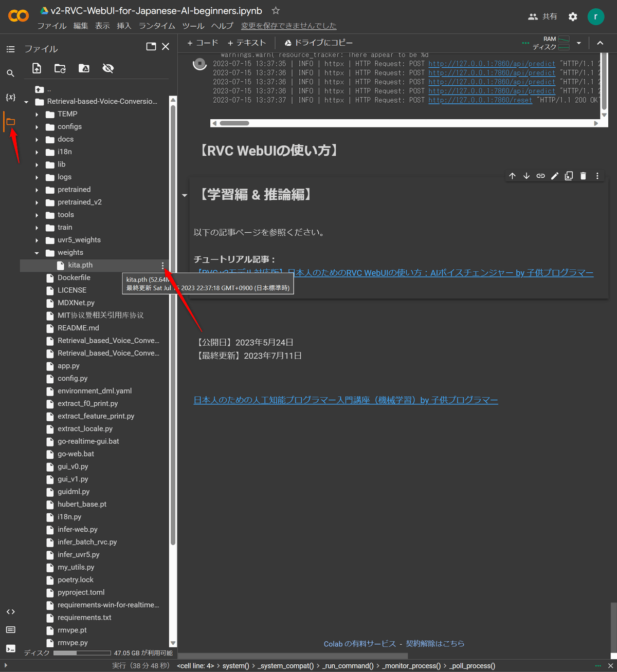Click the file tree vertical scrollbar
The image size is (617, 672).
[x=173, y=325]
